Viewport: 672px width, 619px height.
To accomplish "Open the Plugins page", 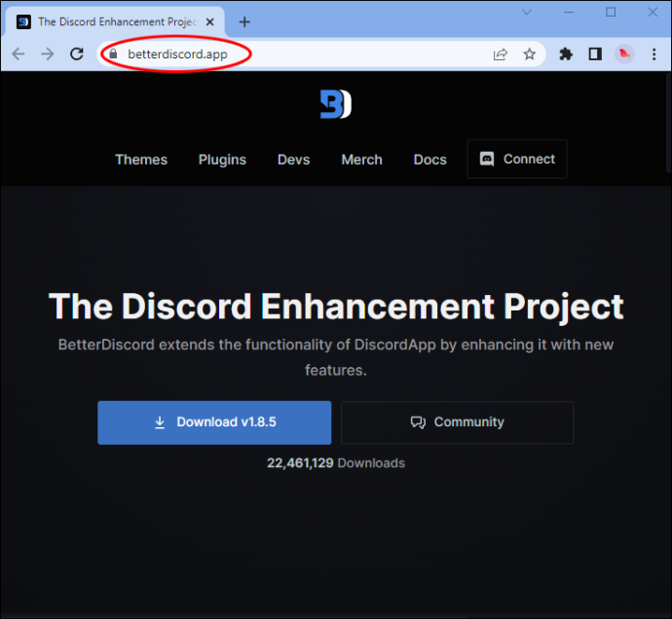I will click(222, 160).
